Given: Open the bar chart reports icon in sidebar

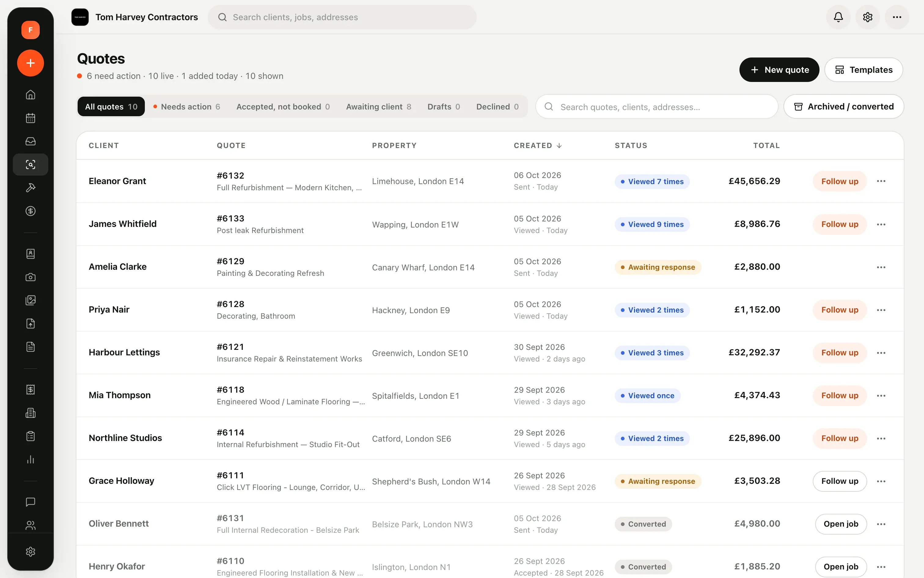Looking at the screenshot, I should [31, 459].
